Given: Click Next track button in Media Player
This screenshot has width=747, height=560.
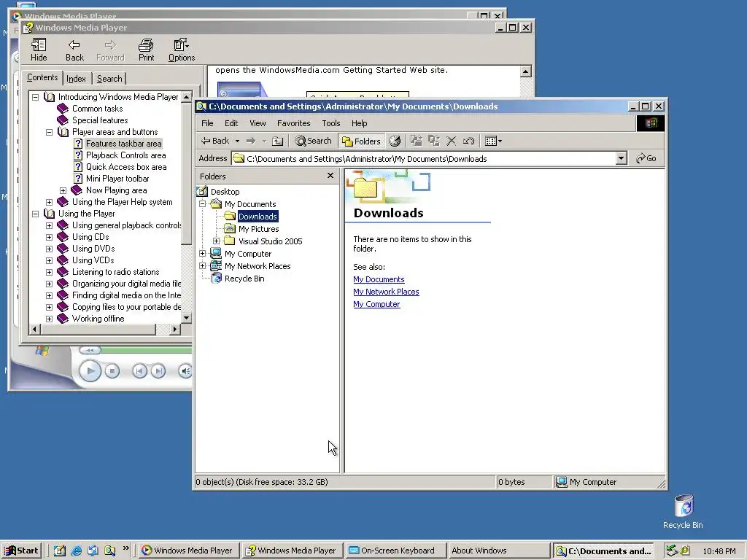Looking at the screenshot, I should click(x=158, y=371).
